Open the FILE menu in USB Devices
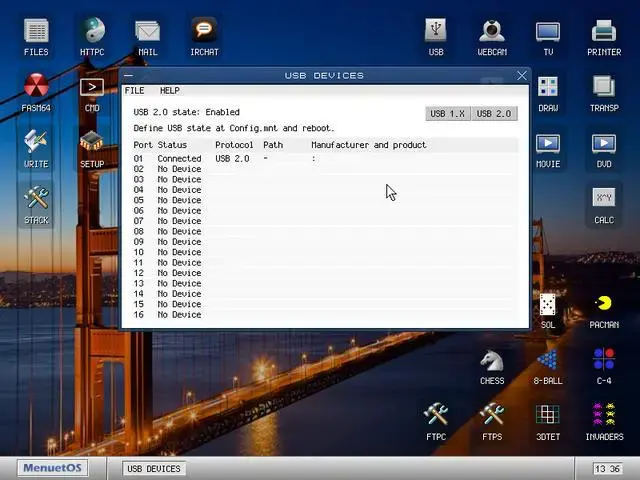 (x=134, y=91)
